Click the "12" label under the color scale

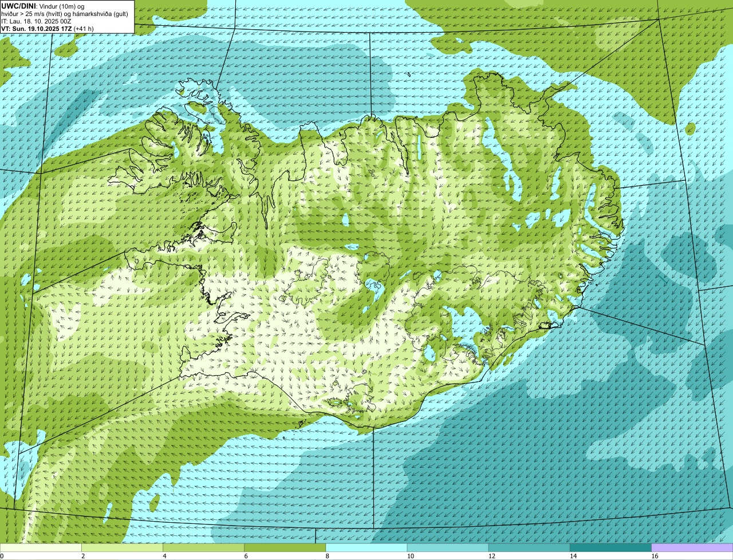pyautogui.click(x=492, y=556)
